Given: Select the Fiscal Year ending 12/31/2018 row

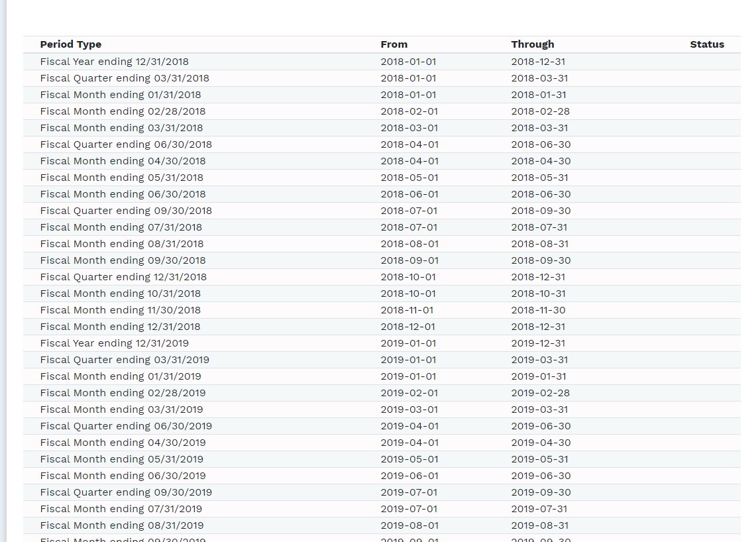Looking at the screenshot, I should point(114,62).
